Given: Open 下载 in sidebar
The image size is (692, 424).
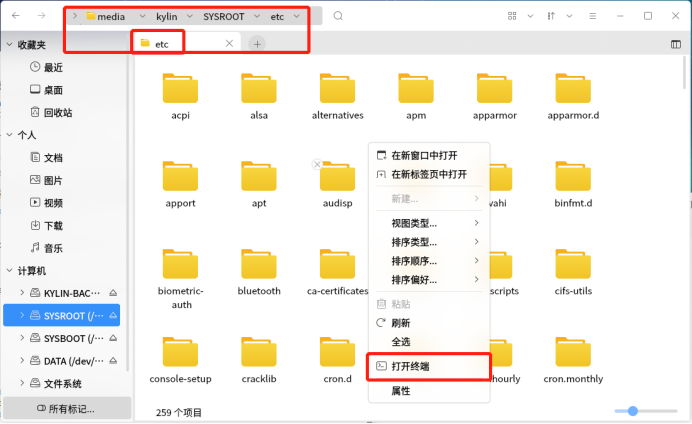Looking at the screenshot, I should click(x=46, y=225).
